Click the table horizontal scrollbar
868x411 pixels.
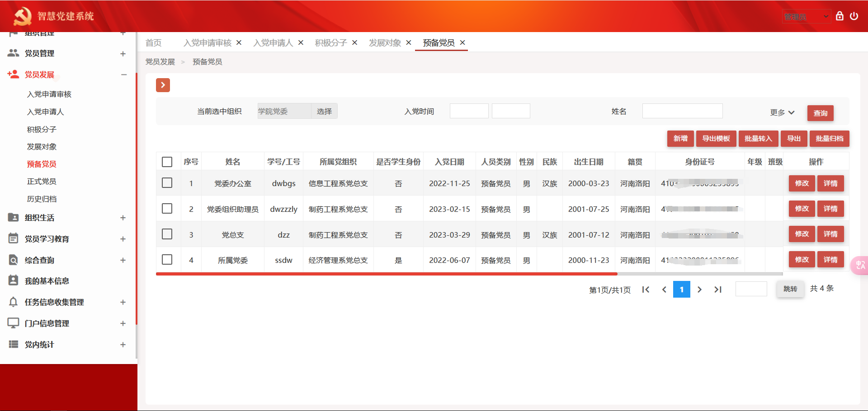387,274
